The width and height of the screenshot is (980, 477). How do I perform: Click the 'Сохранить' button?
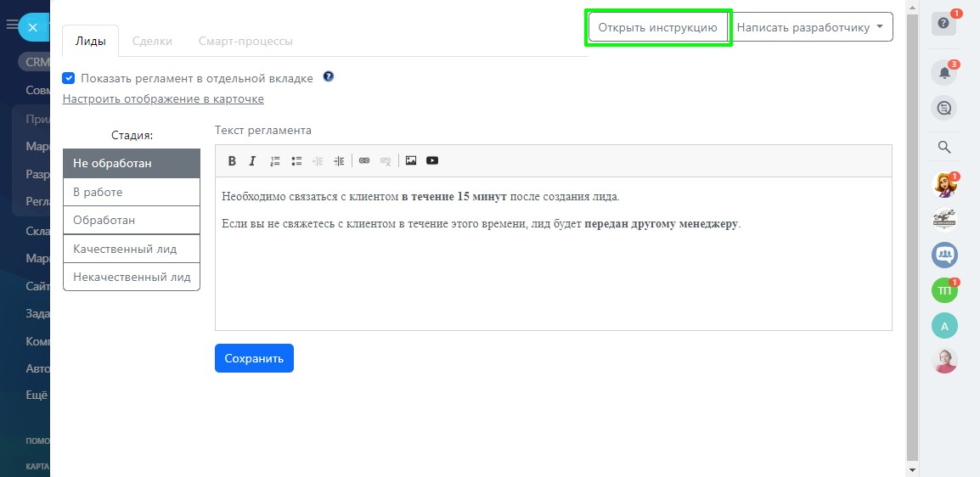(254, 358)
